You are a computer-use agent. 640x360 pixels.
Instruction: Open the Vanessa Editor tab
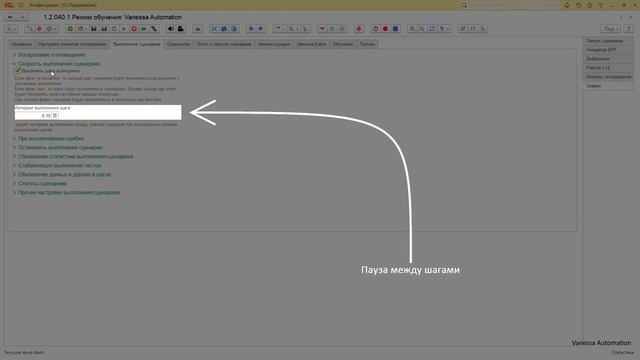(311, 44)
